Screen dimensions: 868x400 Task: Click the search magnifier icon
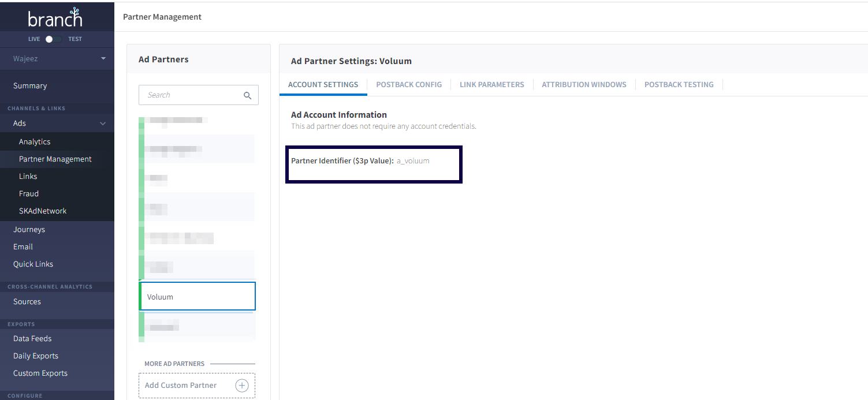(x=248, y=96)
